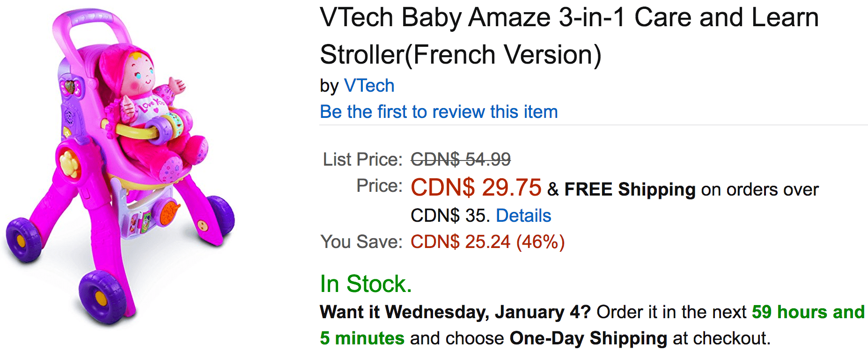Open the Details link for free shipping
This screenshot has width=868, height=350.
523,216
